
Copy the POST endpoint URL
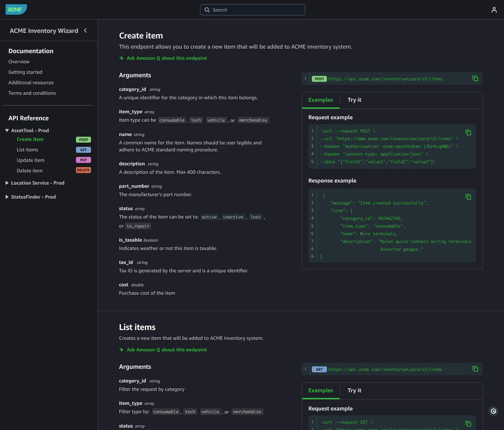[475, 78]
